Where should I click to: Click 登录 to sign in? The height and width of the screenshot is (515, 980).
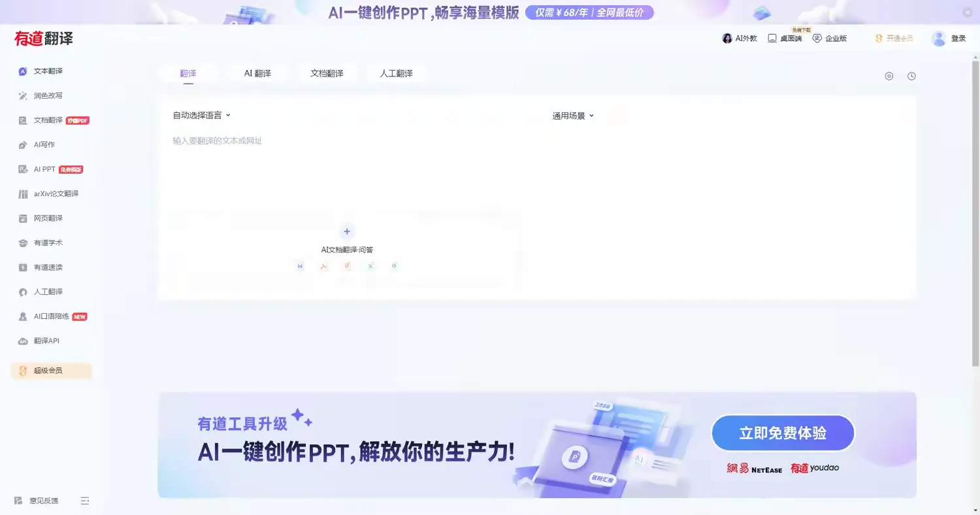tap(949, 39)
